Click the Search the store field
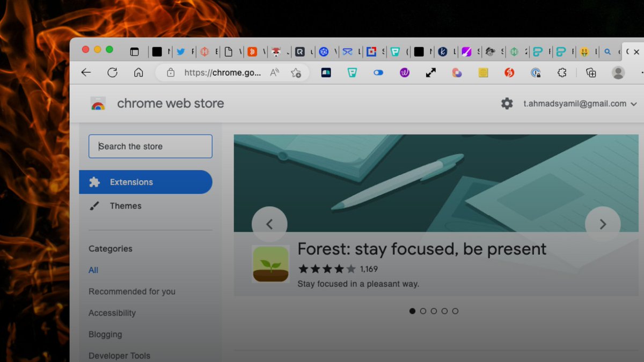 click(x=150, y=146)
